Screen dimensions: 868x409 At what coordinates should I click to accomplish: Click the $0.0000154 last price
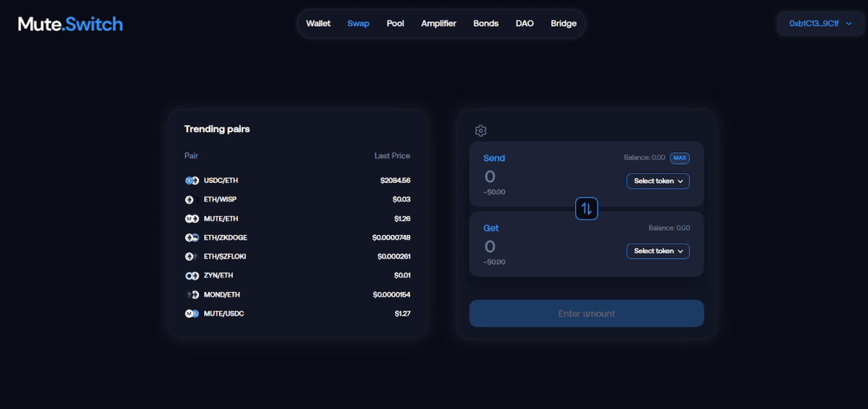pyautogui.click(x=391, y=295)
